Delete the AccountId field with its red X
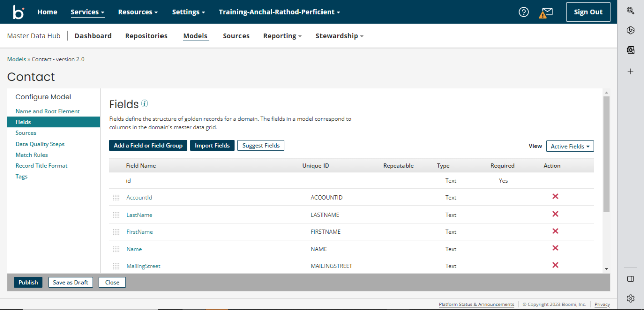 point(555,197)
